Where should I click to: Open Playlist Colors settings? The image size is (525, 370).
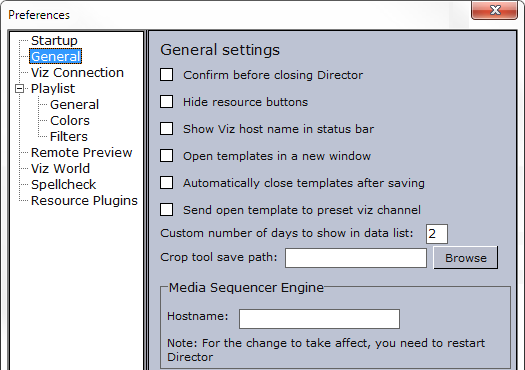click(70, 121)
